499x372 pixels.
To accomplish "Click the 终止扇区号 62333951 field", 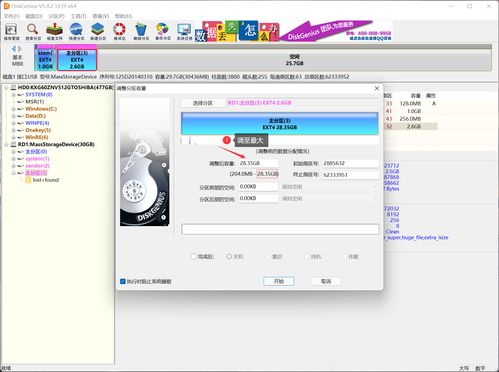I will pos(350,175).
